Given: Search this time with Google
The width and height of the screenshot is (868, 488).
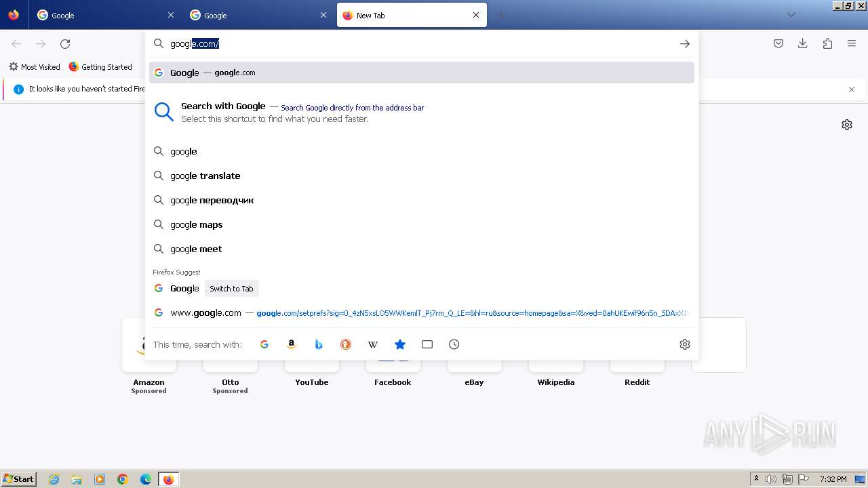Looking at the screenshot, I should click(x=264, y=344).
